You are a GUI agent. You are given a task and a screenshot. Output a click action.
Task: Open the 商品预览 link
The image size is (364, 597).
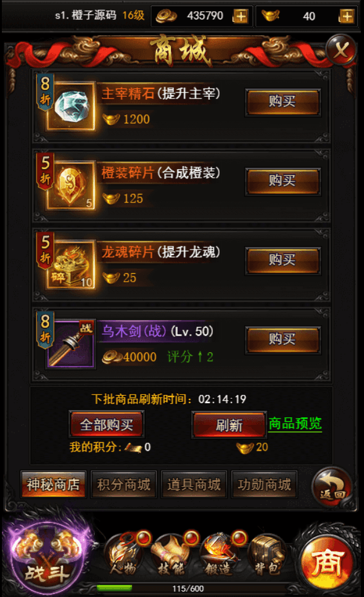[x=295, y=424]
